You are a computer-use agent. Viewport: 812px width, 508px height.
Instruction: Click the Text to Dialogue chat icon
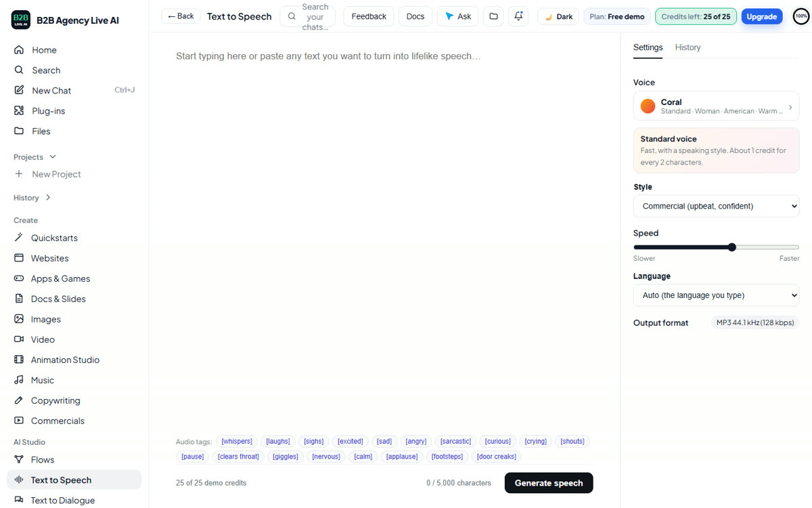(19, 500)
